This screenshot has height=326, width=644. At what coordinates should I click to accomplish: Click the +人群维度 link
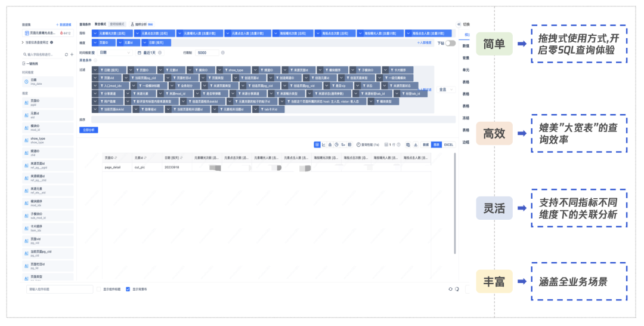click(x=425, y=43)
